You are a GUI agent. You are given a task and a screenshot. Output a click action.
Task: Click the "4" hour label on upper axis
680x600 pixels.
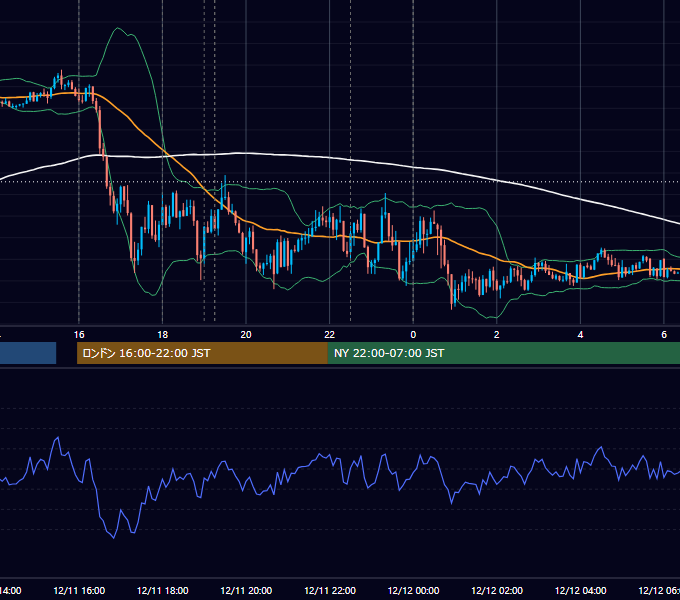tap(580, 335)
